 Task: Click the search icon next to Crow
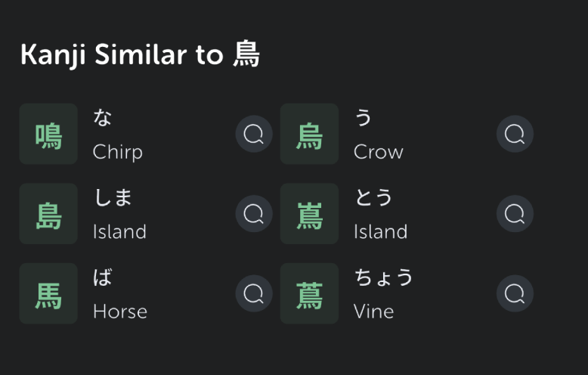coord(515,135)
